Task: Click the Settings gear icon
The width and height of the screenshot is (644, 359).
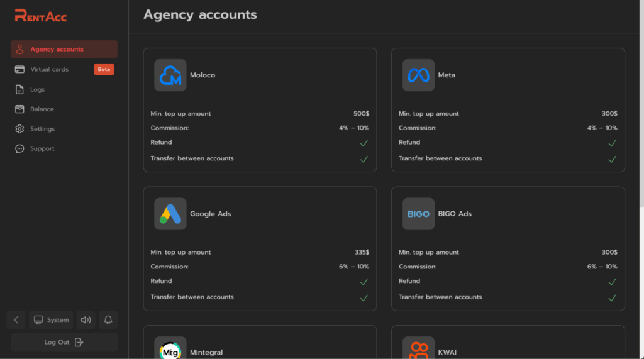Action: (x=19, y=128)
